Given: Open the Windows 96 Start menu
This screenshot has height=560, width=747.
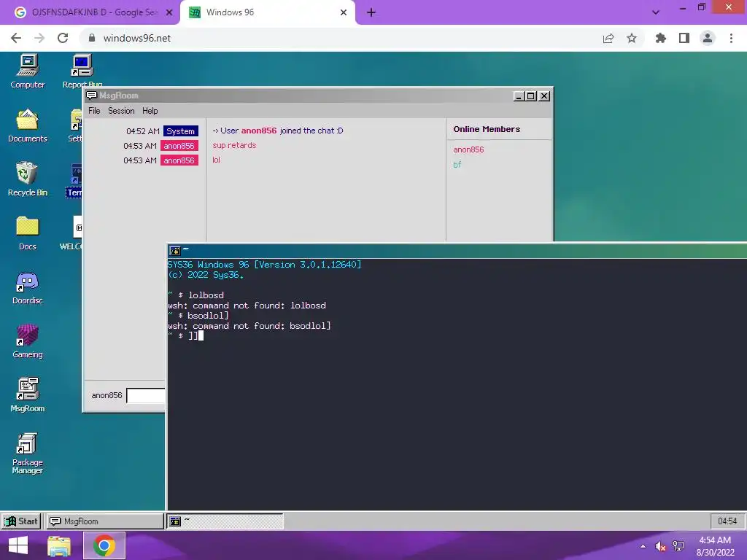Looking at the screenshot, I should [x=21, y=521].
